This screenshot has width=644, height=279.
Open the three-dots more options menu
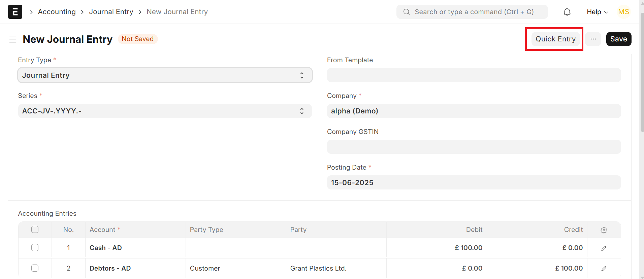[x=593, y=39]
